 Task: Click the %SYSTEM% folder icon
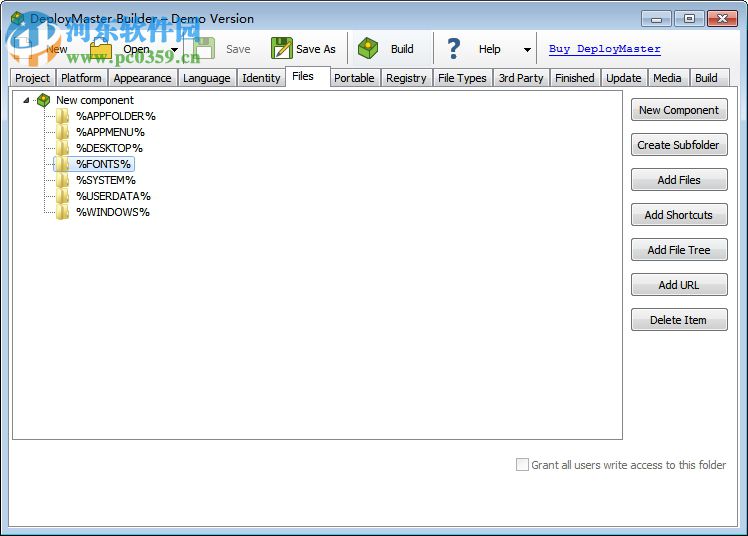(62, 180)
